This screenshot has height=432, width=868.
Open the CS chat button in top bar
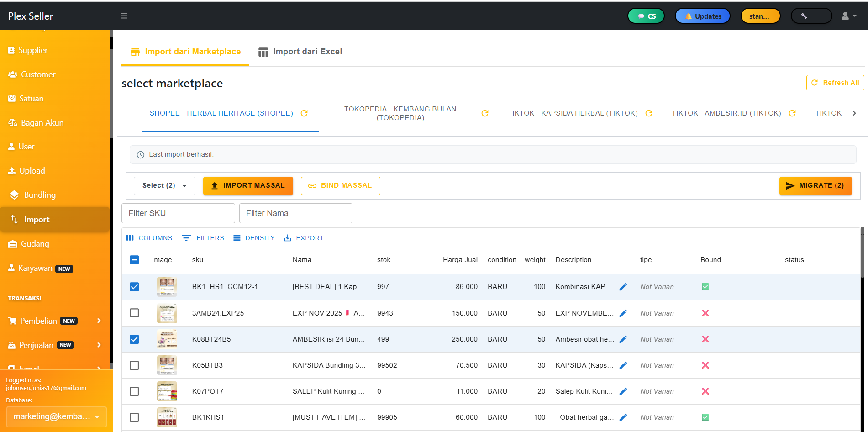tap(646, 15)
